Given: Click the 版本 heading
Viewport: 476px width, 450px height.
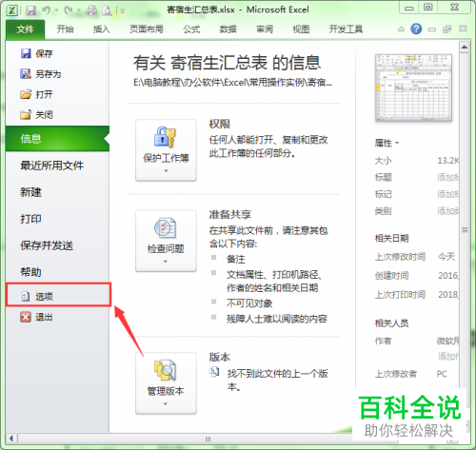Looking at the screenshot, I should [220, 357].
